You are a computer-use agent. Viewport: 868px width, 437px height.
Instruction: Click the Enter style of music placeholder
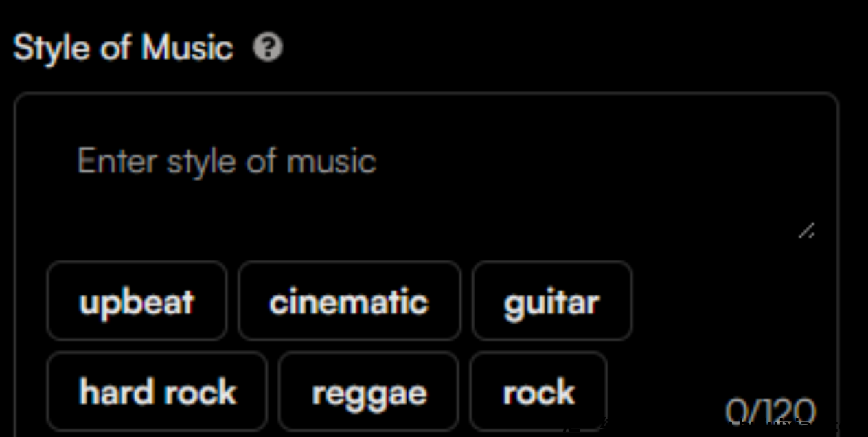coord(227,161)
